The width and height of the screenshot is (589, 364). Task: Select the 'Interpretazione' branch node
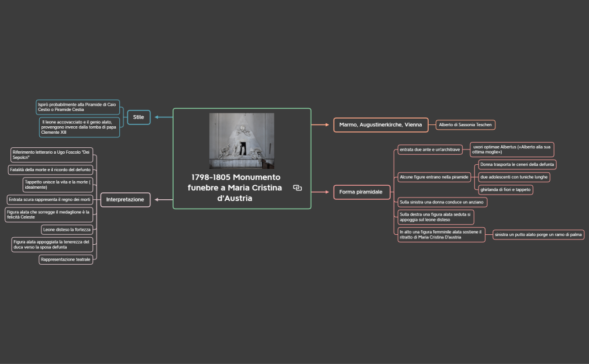[125, 200]
